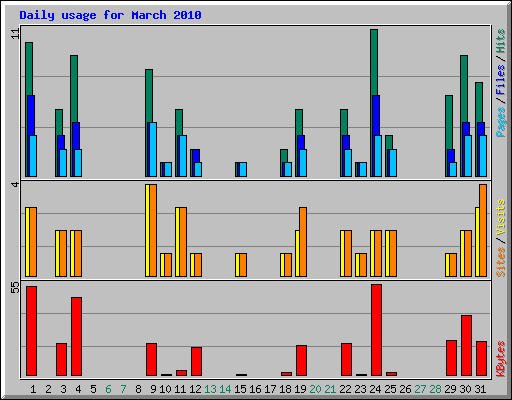Screen dimensions: 512x400
Task: Click the light blue Pages bar for day 15
Action: (x=243, y=169)
